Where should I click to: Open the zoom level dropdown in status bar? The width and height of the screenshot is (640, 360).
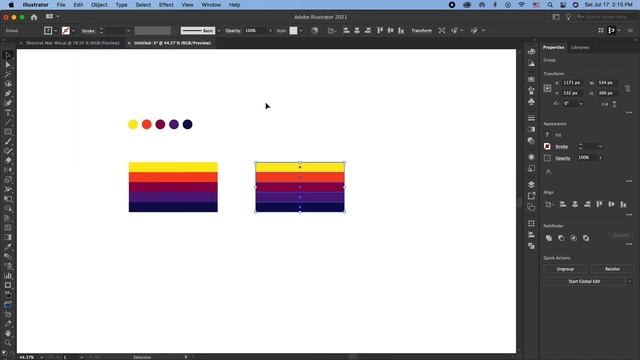pyautogui.click(x=42, y=357)
